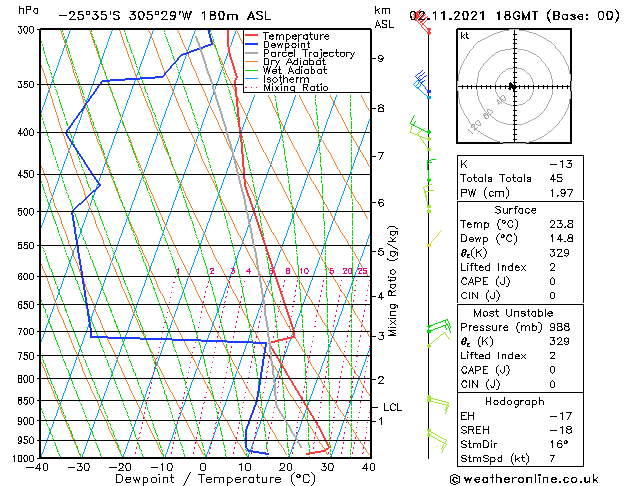
Task: Click the 500 hPa pressure axis label
Action: click(x=27, y=212)
